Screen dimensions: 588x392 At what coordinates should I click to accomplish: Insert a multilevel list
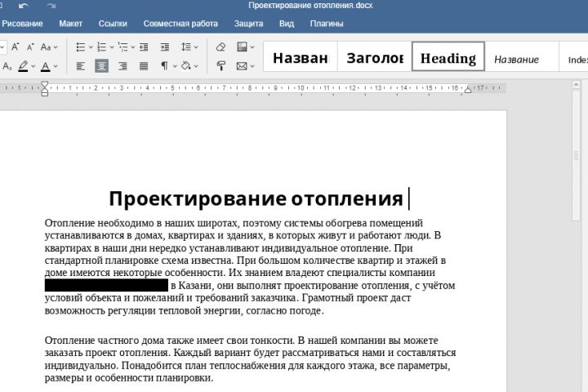[x=122, y=47]
